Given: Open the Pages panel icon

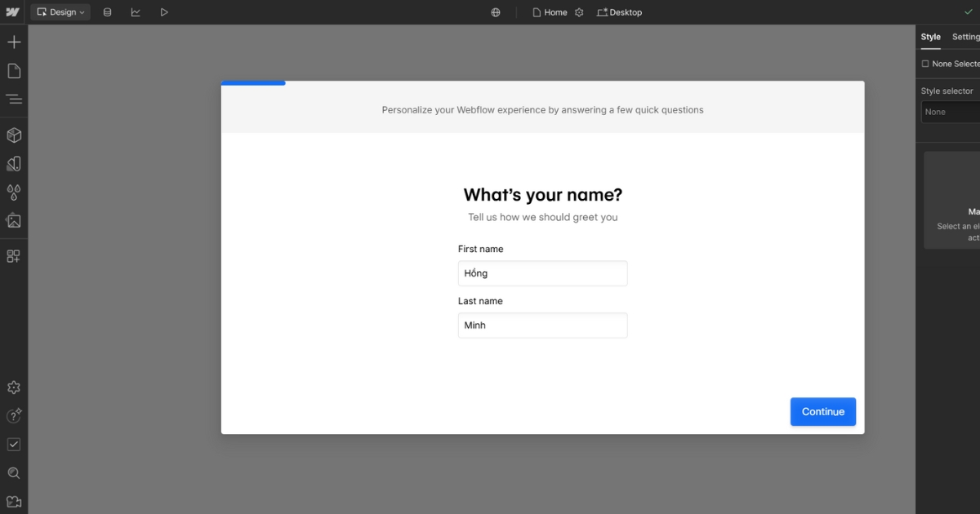Looking at the screenshot, I should 14,71.
